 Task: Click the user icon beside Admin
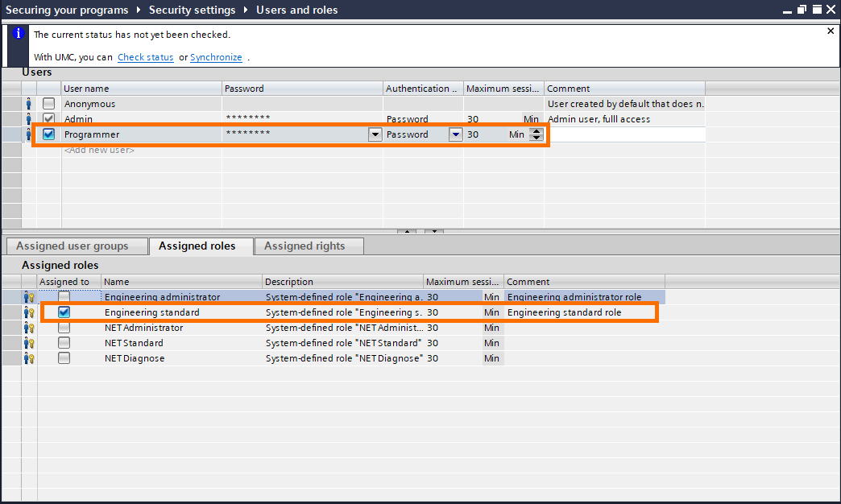pos(30,118)
